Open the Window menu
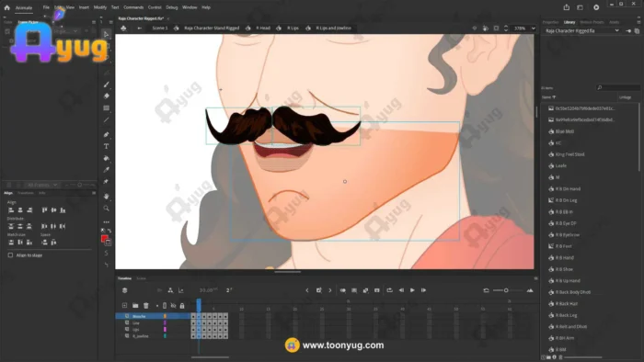The width and height of the screenshot is (644, 362). tap(190, 7)
